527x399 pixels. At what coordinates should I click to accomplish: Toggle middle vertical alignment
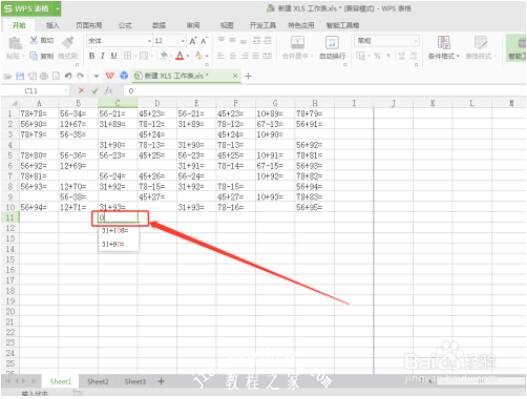point(232,40)
